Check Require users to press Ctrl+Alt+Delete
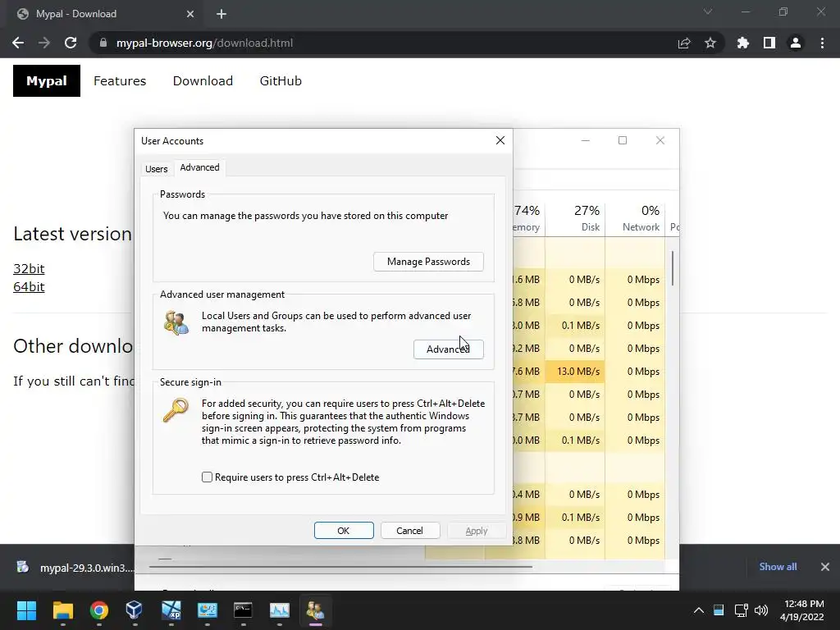This screenshot has height=630, width=840. [x=207, y=477]
